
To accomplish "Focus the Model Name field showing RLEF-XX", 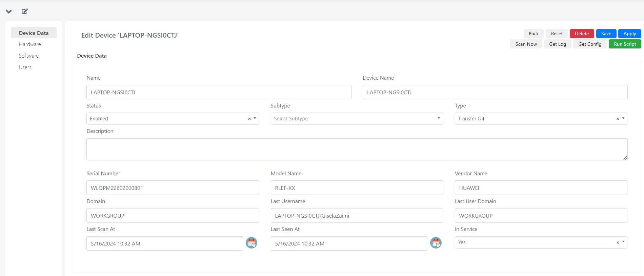I will 357,188.
